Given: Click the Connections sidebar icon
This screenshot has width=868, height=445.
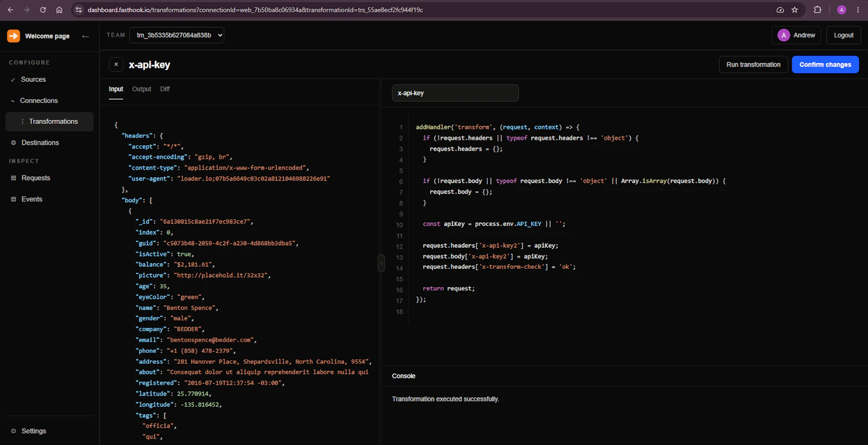Looking at the screenshot, I should [13, 101].
